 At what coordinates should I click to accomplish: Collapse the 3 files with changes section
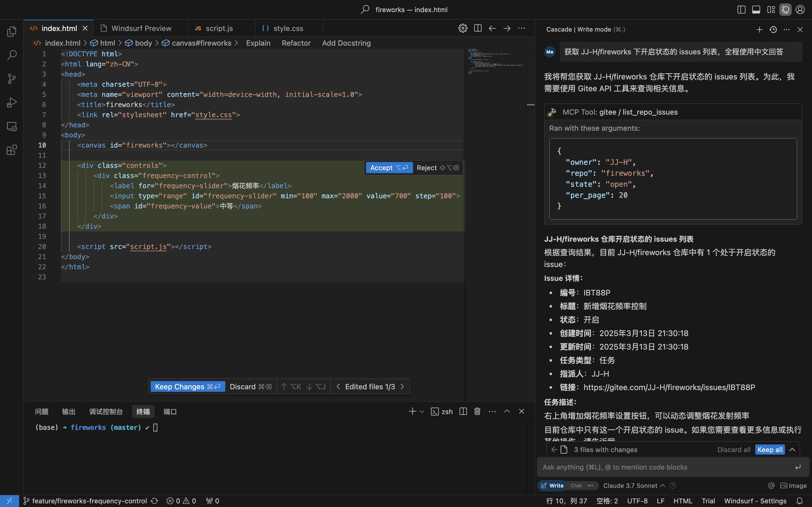click(x=793, y=449)
